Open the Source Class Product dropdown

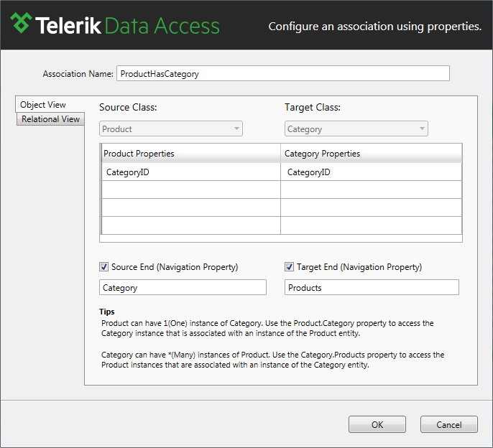[171, 129]
